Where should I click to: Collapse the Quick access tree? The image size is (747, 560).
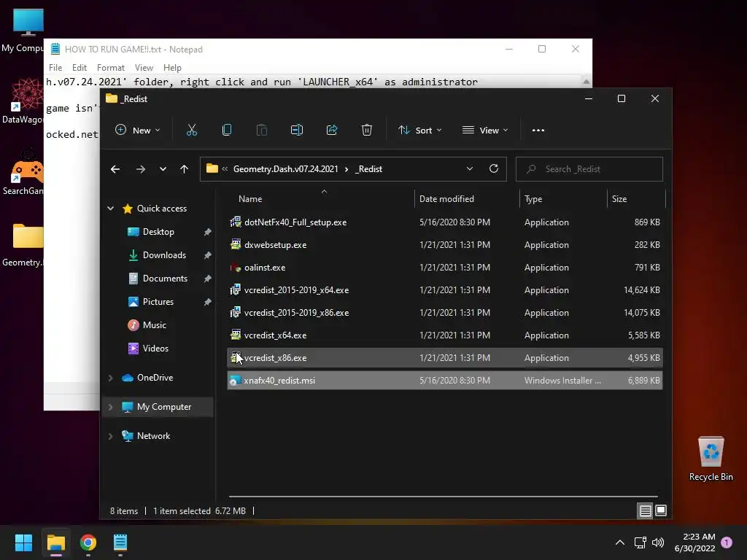(x=111, y=208)
